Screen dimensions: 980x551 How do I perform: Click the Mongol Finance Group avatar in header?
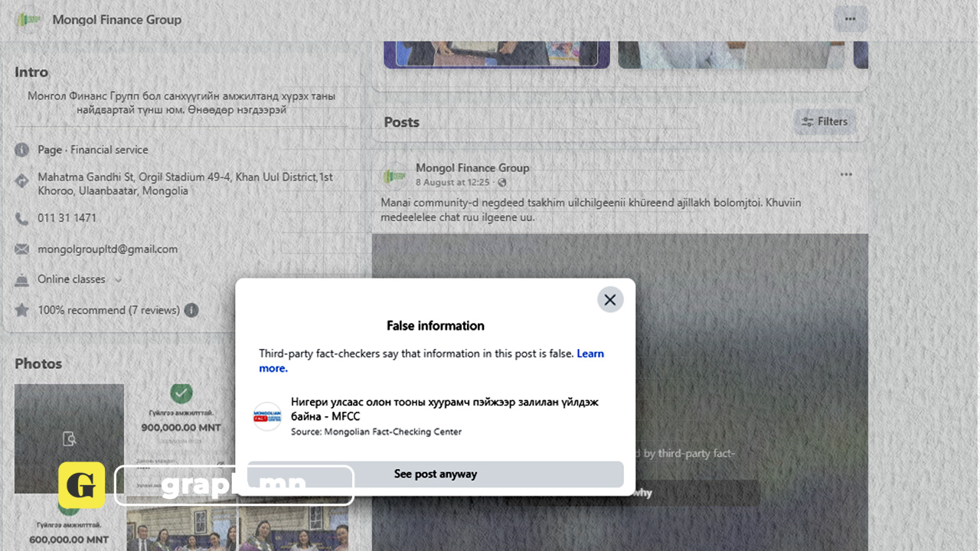click(30, 20)
